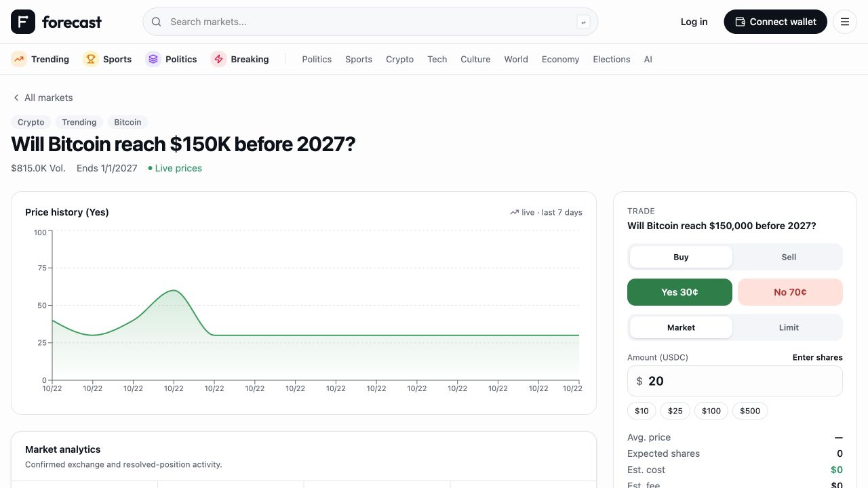Choose the Yes 30¢ outcome
Viewport: 868px width, 488px height.
pos(679,292)
